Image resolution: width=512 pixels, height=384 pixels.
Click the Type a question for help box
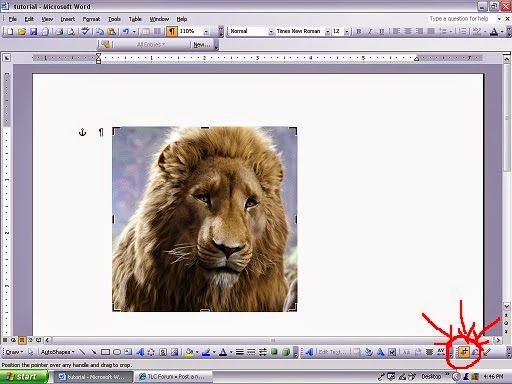462,19
